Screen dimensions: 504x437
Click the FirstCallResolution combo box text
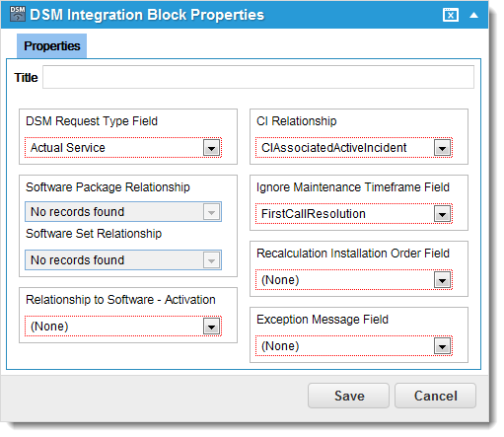pos(314,214)
